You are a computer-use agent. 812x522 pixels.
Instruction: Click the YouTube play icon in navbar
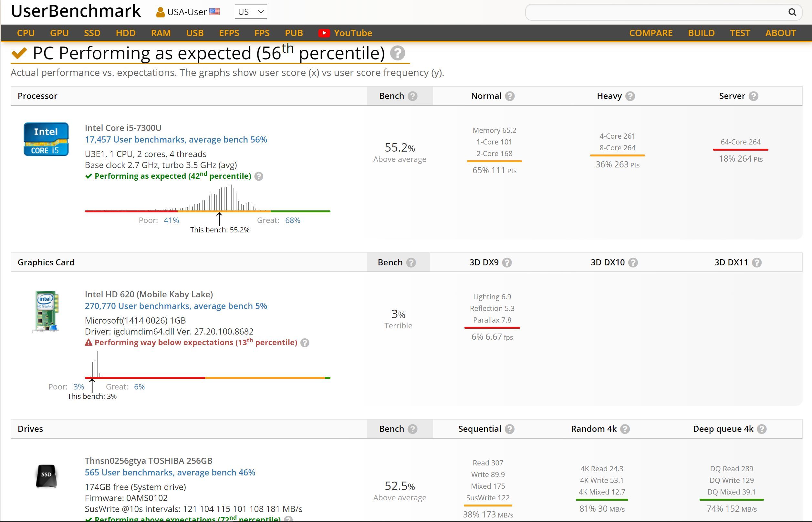[x=324, y=33]
